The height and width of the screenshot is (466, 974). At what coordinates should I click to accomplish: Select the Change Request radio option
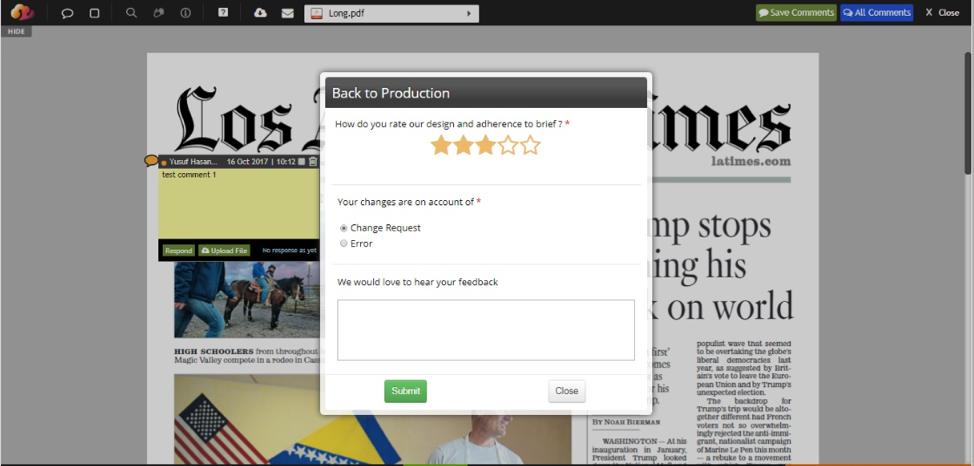click(x=344, y=228)
